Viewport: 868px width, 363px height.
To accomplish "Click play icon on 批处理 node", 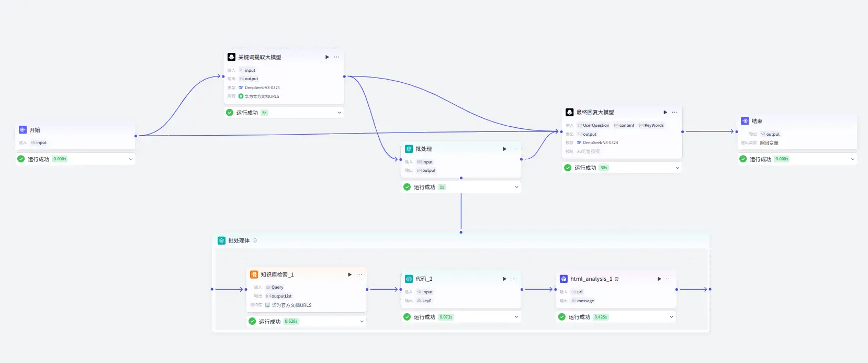I will (504, 149).
